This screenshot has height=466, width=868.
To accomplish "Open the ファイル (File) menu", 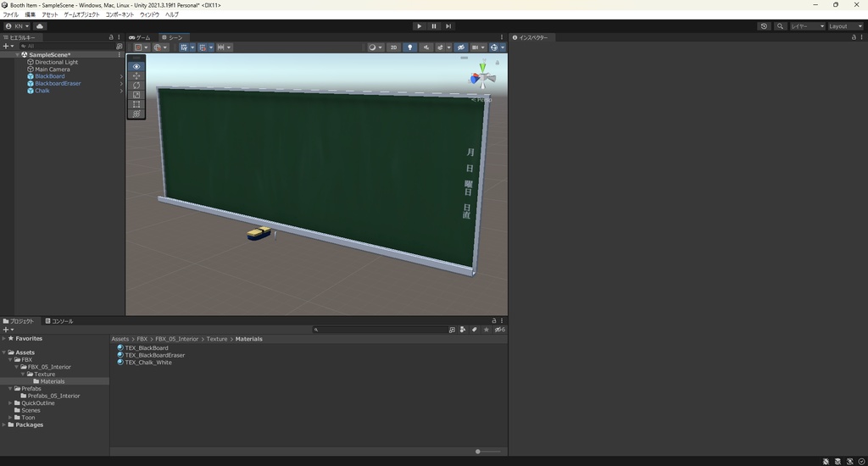I will coord(10,14).
